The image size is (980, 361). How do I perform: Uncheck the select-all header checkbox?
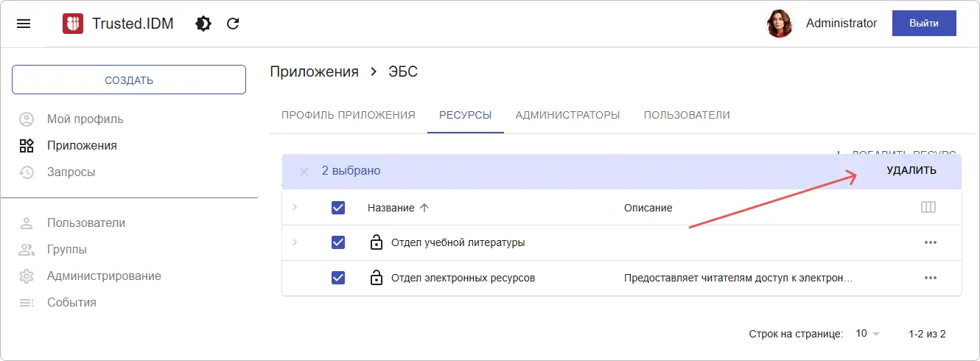pos(338,208)
